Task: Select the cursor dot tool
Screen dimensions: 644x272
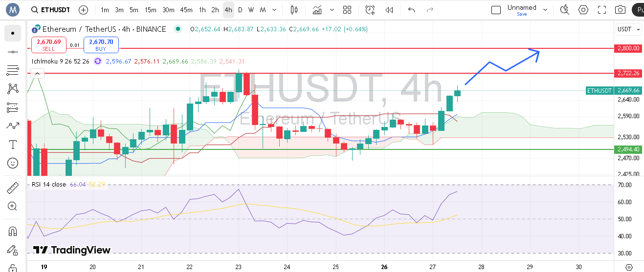Action: [13, 33]
